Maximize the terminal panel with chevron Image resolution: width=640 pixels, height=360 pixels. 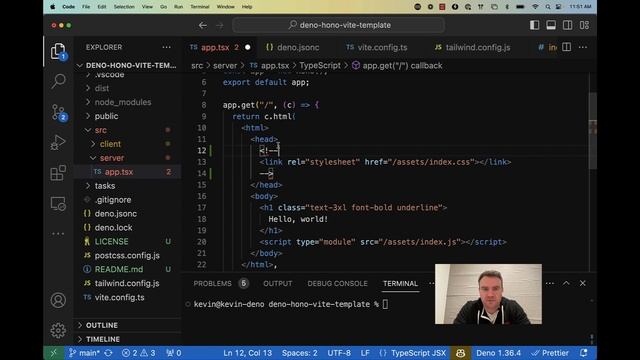pyautogui.click(x=566, y=283)
